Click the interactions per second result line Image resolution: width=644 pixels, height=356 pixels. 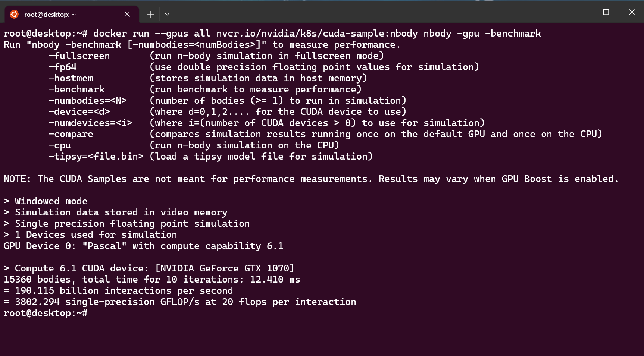pos(118,290)
